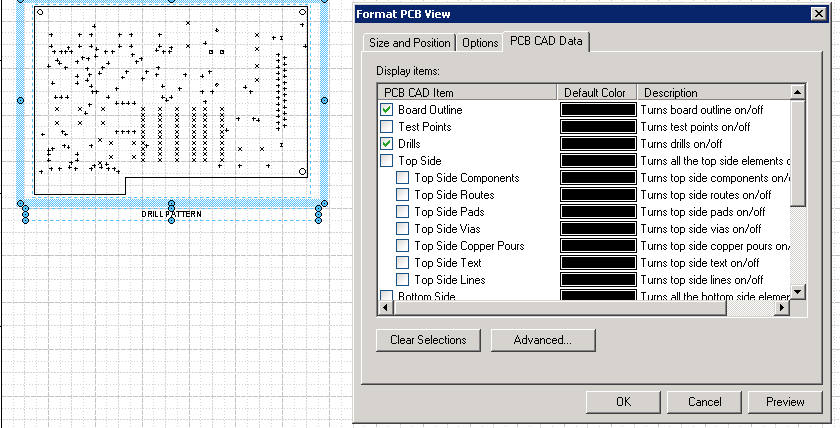Check Top Side Pads
The height and width of the screenshot is (428, 840).
click(402, 212)
